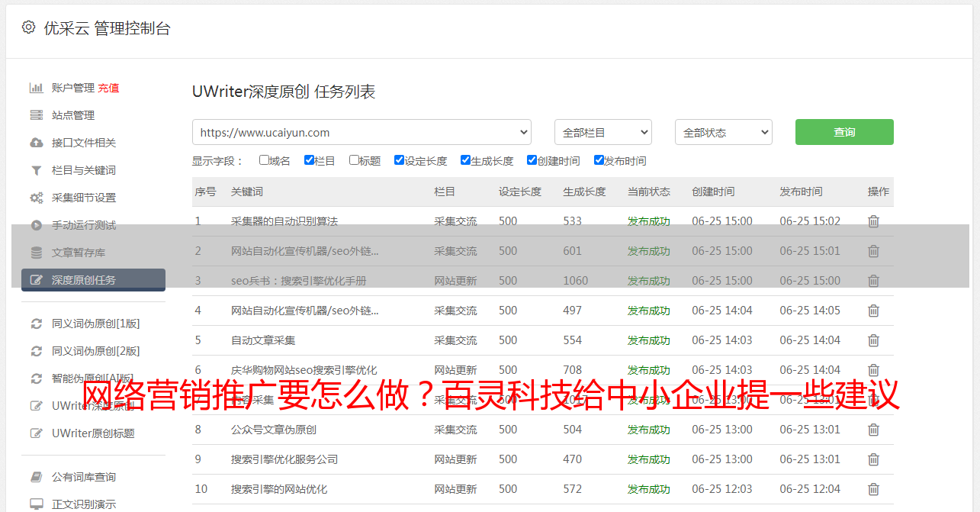Click keyword 搜索引擎的网站优化
Viewport: 980px width, 512px height.
279,489
